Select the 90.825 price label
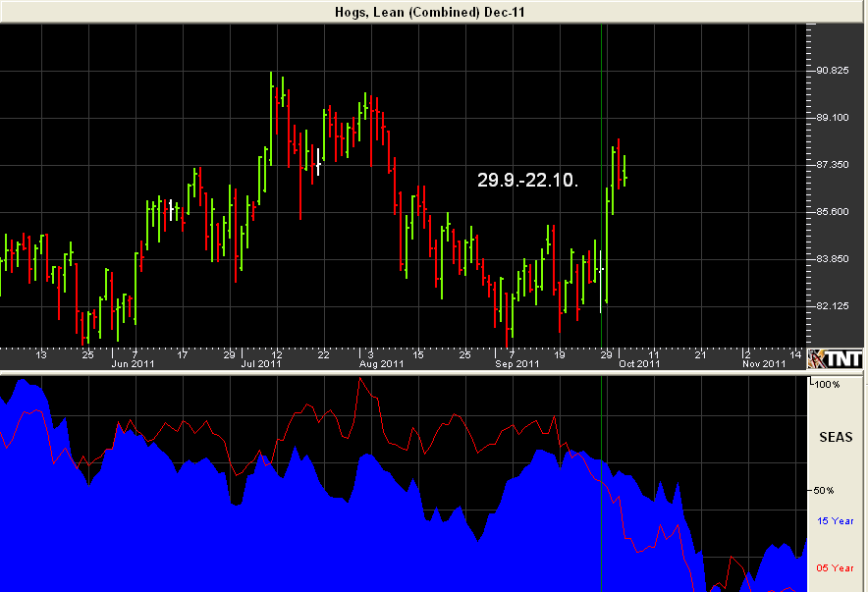This screenshot has width=868, height=592. click(832, 71)
